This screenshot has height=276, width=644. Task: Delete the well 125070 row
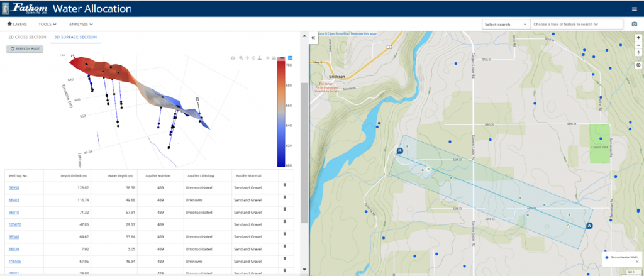285,222
